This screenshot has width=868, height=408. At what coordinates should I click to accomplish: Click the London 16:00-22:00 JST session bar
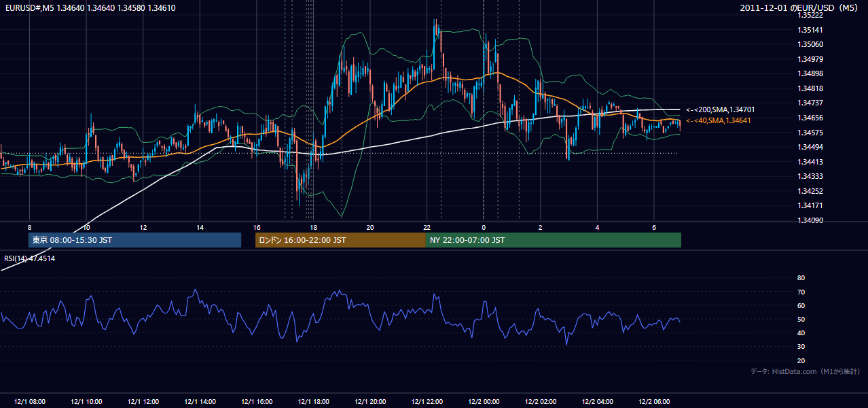[x=340, y=240]
